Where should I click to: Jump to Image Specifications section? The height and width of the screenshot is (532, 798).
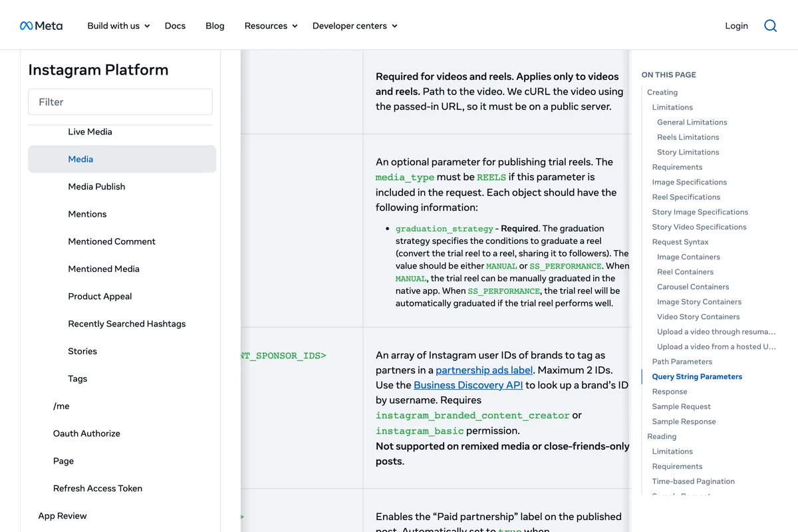[x=689, y=182]
